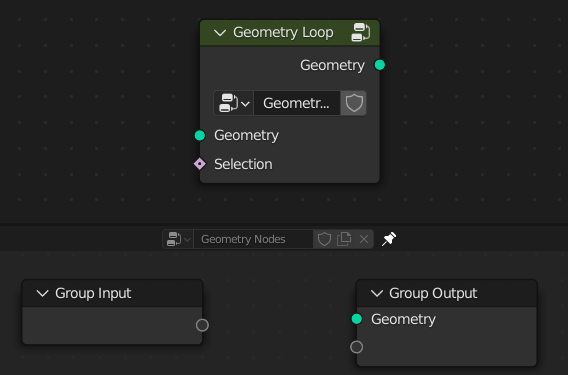Click Geometry input socket of Group Output

pos(357,319)
